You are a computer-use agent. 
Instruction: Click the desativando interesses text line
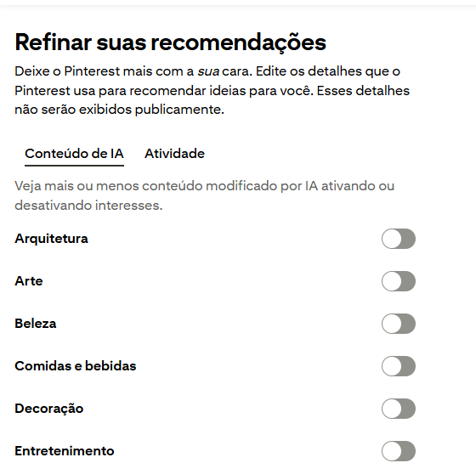[88, 206]
